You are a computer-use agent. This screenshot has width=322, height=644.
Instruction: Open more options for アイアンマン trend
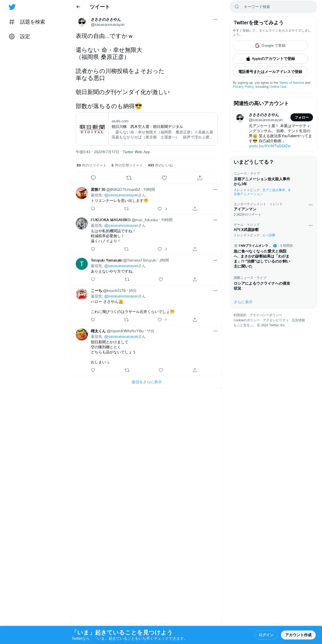tap(310, 205)
